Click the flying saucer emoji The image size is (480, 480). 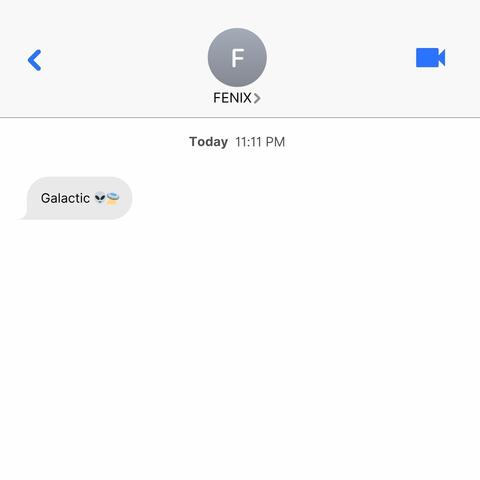pos(113,198)
